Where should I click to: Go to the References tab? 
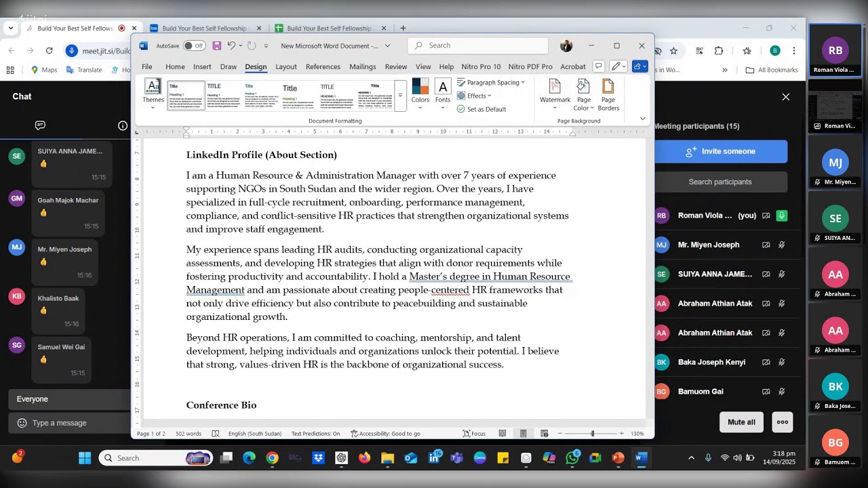click(323, 66)
